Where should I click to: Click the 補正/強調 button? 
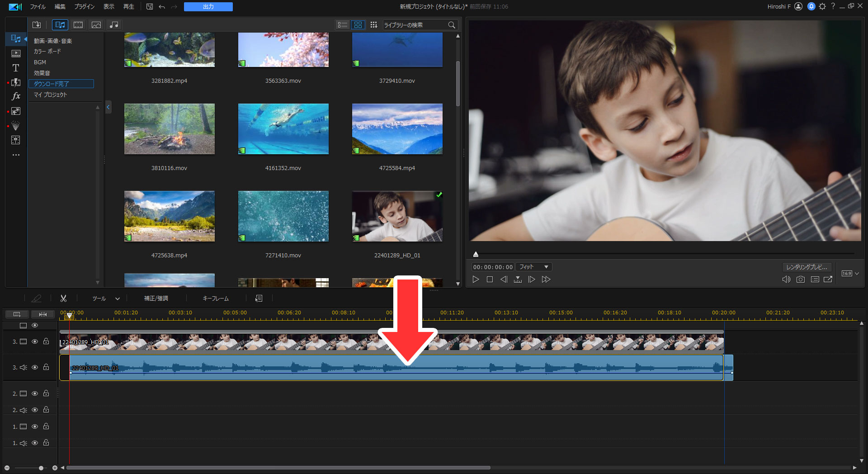pyautogui.click(x=156, y=299)
